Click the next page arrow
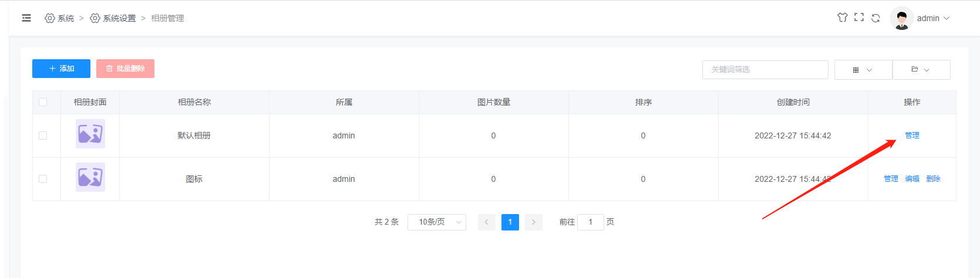Image resolution: width=980 pixels, height=278 pixels. pyautogui.click(x=534, y=222)
